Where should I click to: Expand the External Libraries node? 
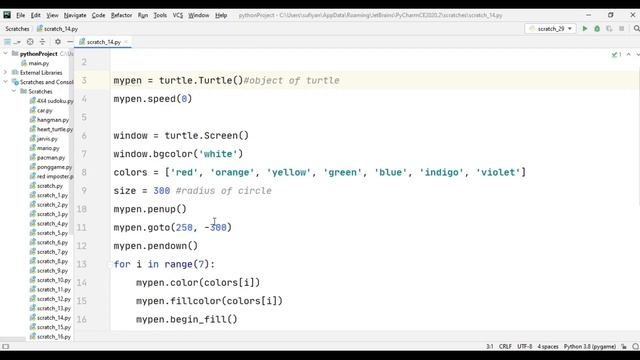tap(6, 72)
